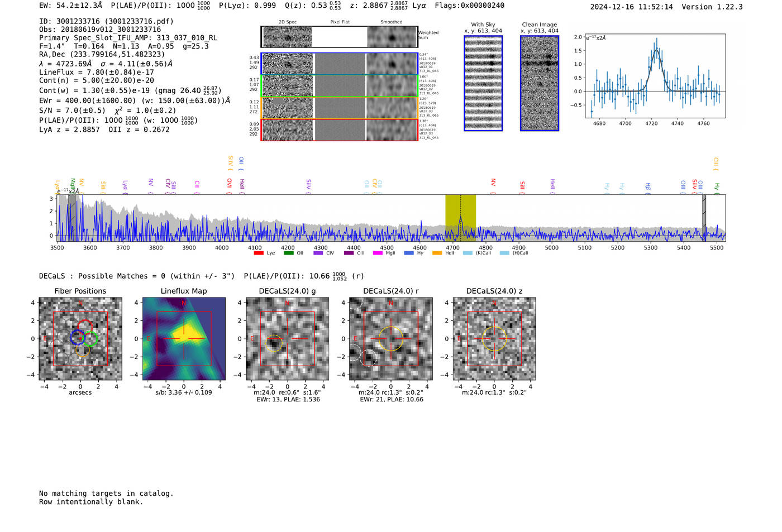
Task: Select the Clean Image fiber cutout
Action: click(540, 83)
